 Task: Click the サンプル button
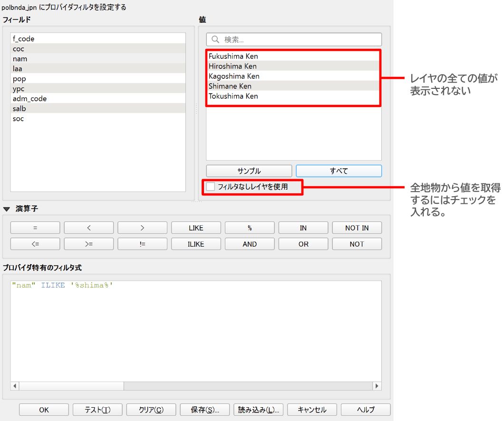(249, 171)
